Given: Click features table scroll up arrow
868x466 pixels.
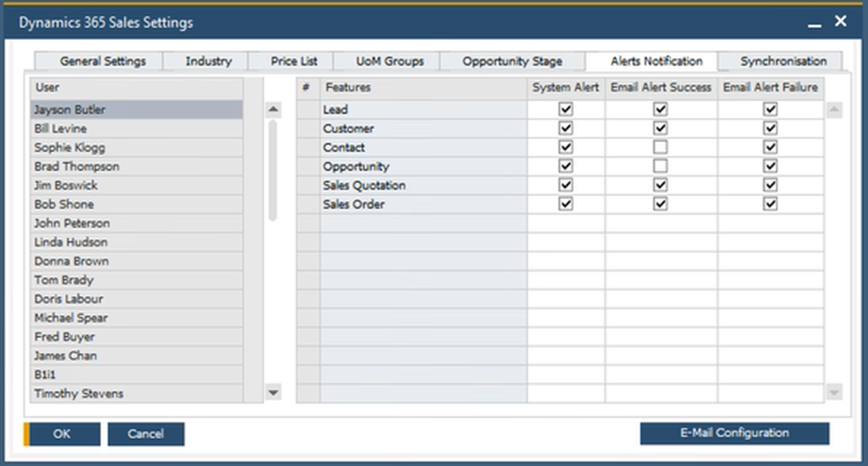Looking at the screenshot, I should (833, 110).
